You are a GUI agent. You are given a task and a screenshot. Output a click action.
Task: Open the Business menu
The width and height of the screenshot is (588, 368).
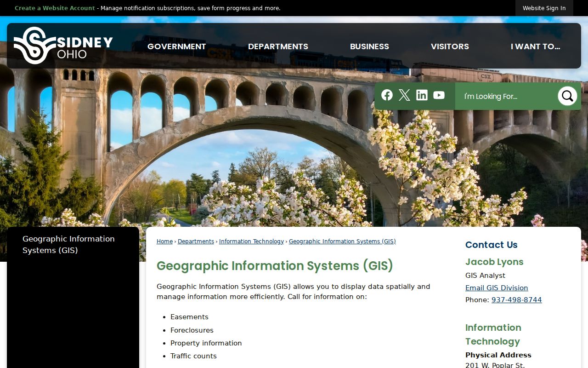[x=369, y=46]
